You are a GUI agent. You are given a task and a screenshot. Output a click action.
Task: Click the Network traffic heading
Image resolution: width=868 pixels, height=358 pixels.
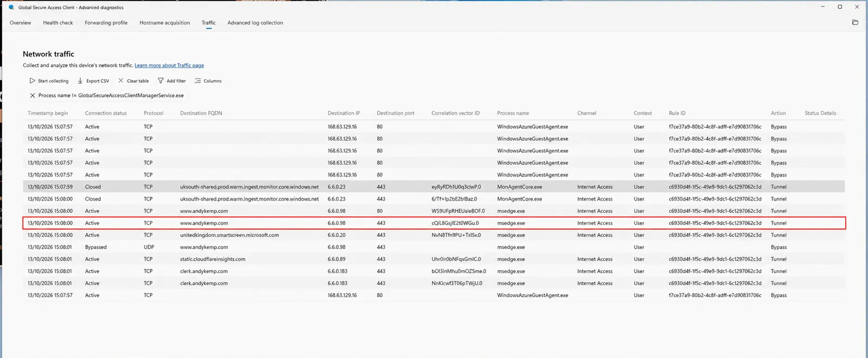click(48, 54)
